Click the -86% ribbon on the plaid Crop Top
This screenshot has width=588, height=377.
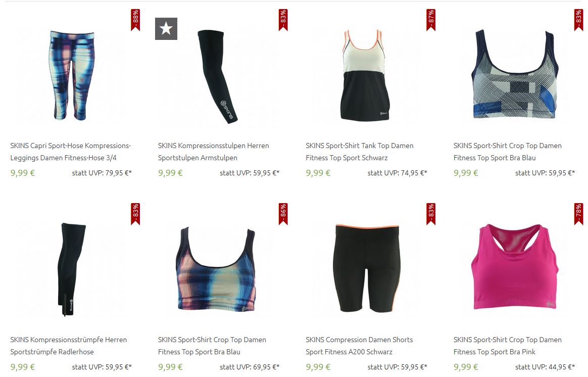283,214
